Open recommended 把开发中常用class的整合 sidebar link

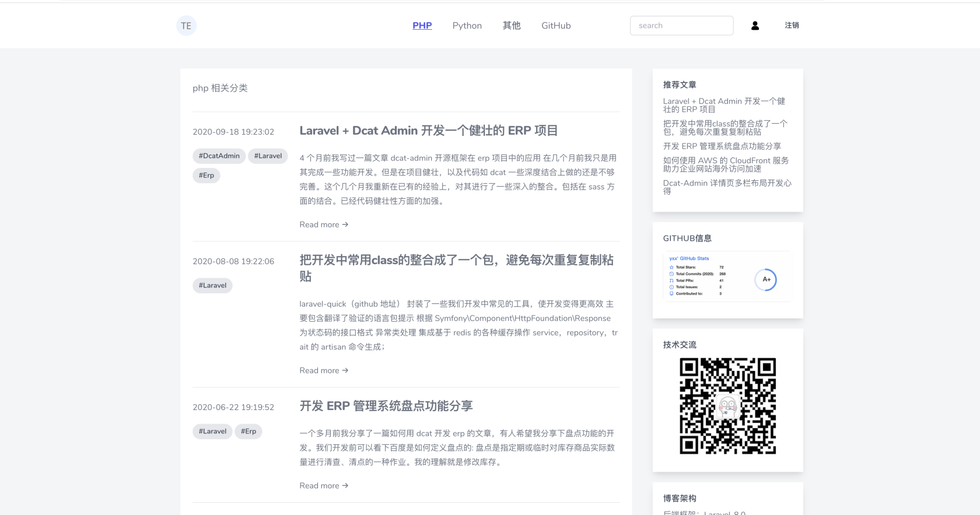(725, 128)
